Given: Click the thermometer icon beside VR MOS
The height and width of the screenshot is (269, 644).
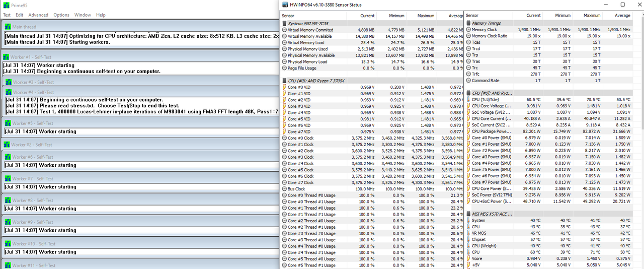Looking at the screenshot, I should (x=468, y=233).
